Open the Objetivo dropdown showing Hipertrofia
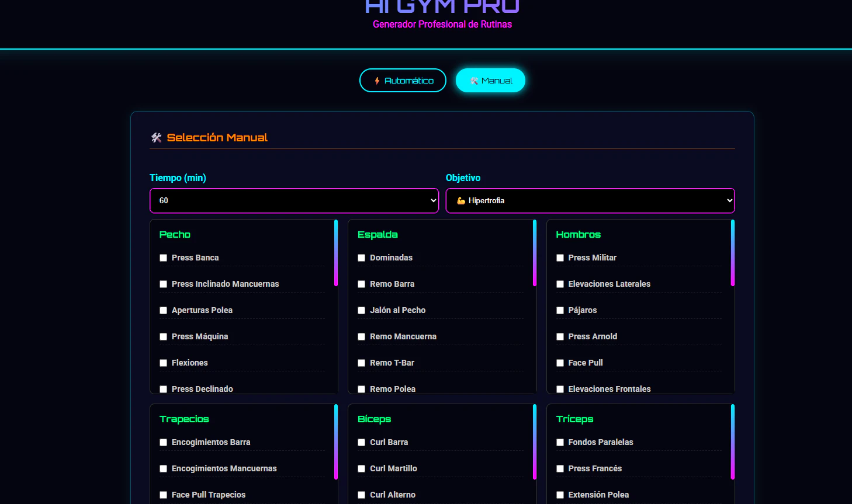Viewport: 852px width, 504px height. coord(590,200)
